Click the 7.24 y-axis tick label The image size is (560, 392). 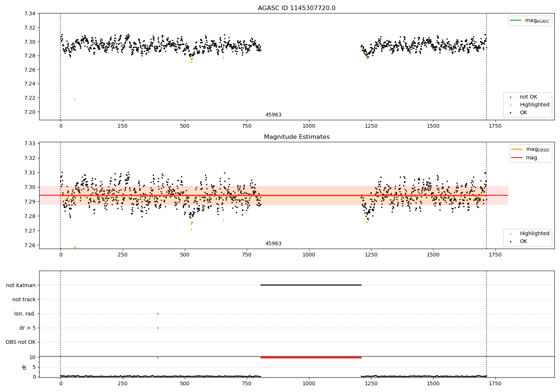coord(29,84)
